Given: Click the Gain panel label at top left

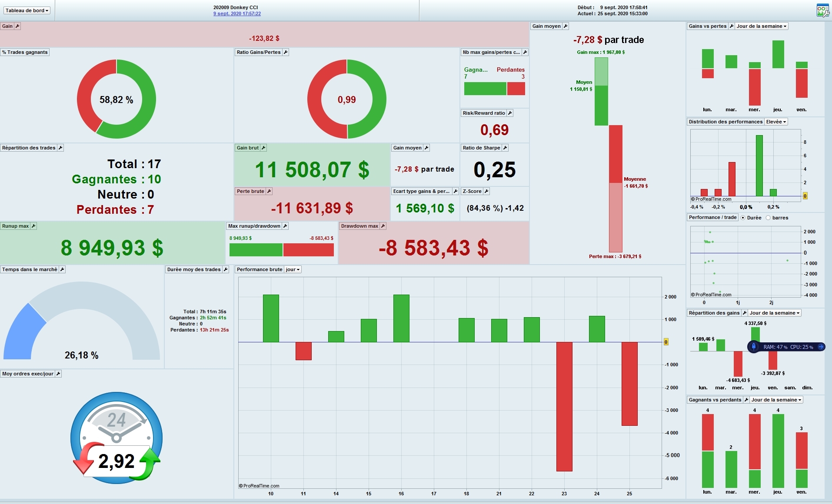Looking at the screenshot, I should (x=7, y=26).
